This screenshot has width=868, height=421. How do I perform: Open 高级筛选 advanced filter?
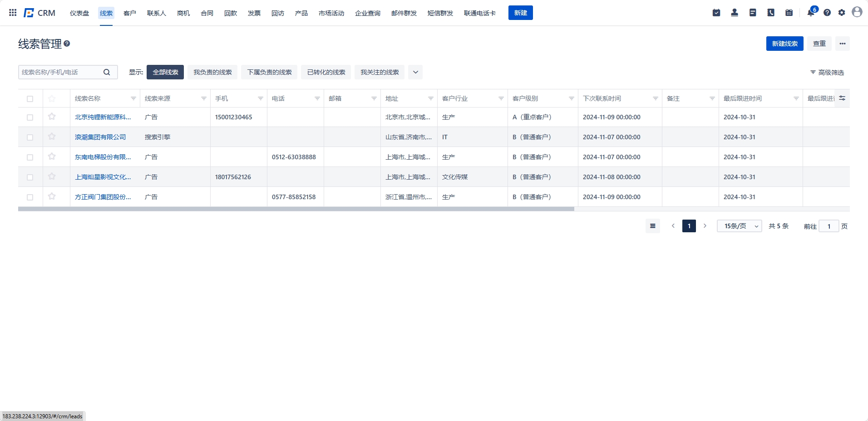827,73
